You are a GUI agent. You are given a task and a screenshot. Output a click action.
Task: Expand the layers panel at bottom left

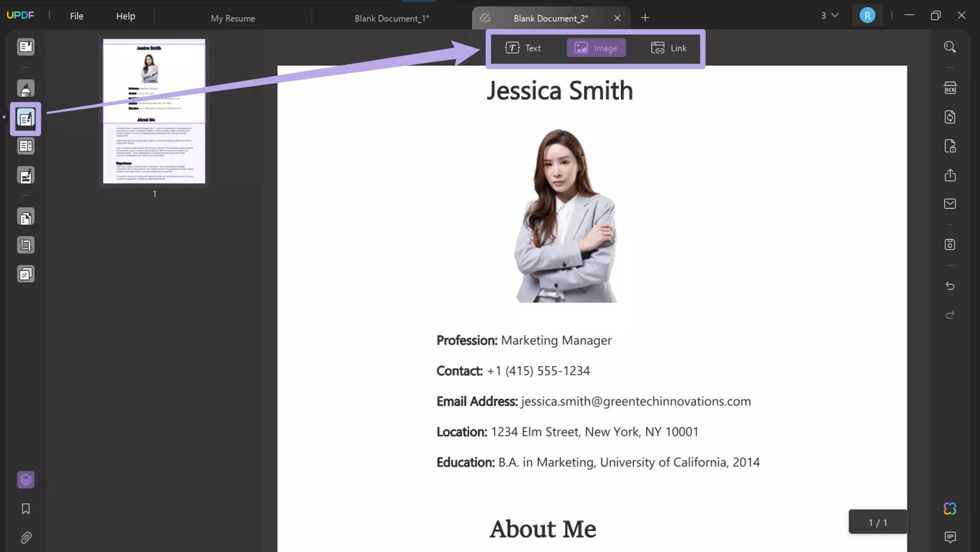(x=25, y=479)
